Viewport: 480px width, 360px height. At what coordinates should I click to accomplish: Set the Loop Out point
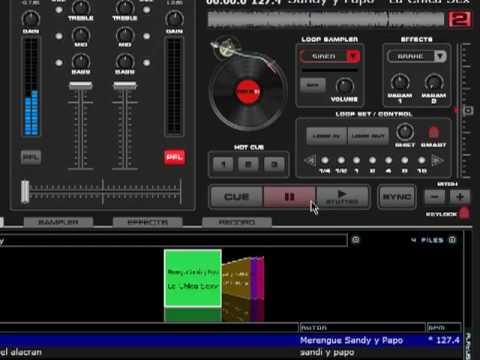click(368, 136)
